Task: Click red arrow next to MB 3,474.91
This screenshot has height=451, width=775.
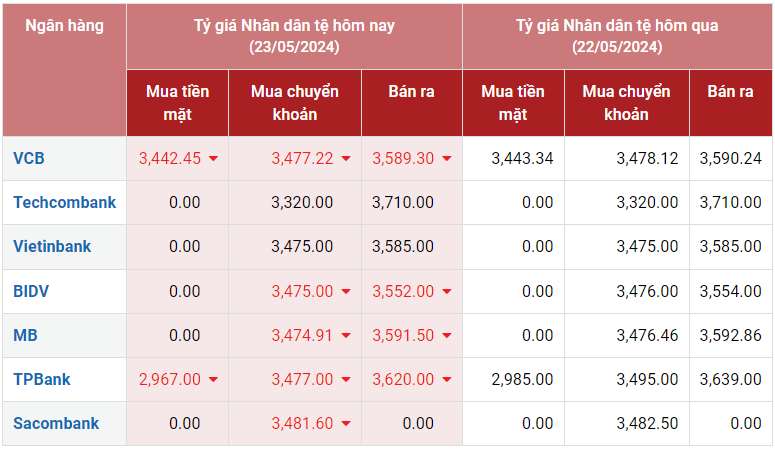Action: tap(346, 336)
